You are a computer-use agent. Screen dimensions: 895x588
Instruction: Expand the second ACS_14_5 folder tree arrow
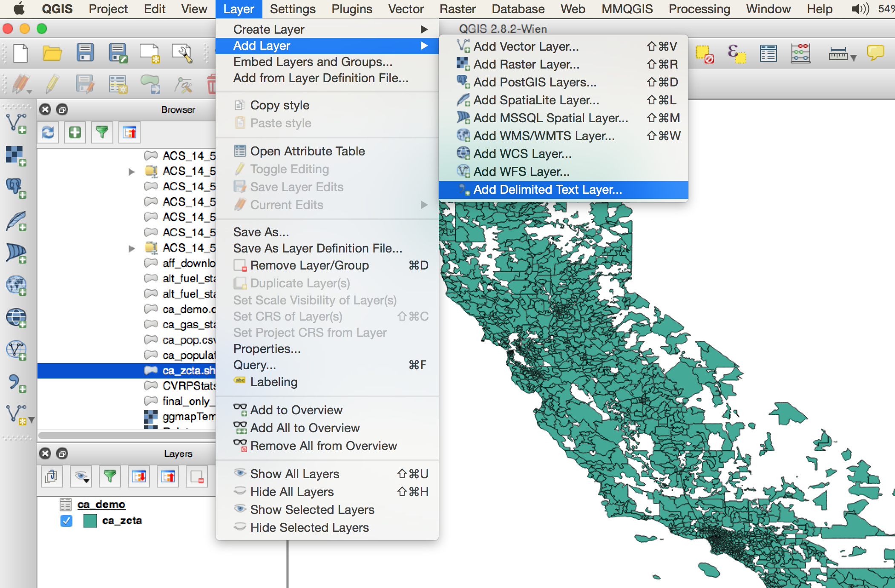click(x=132, y=248)
